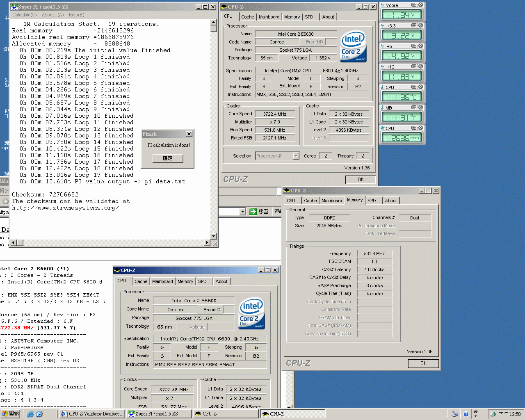The height and width of the screenshot is (420, 525).
Task: Close the Vcore voltage monitor widget
Action: pos(420,5)
